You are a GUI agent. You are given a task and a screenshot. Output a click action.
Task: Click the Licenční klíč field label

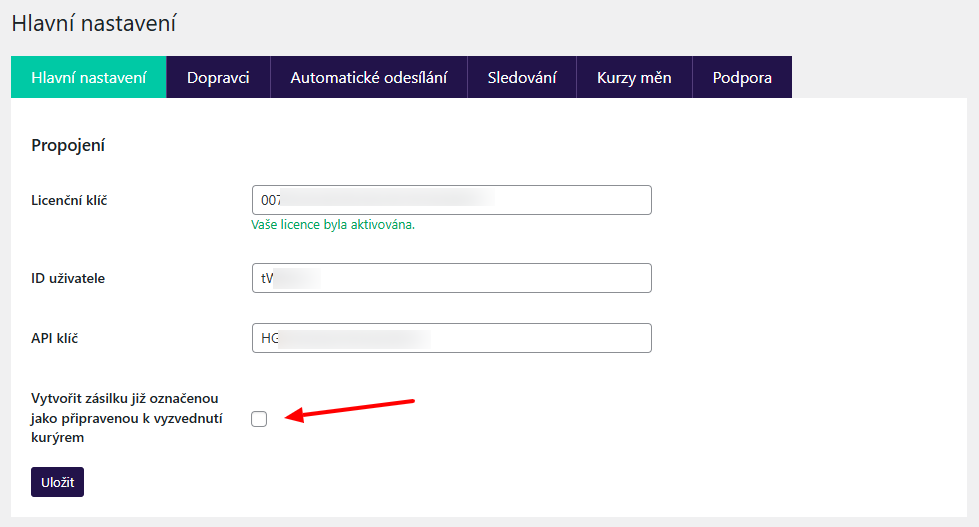69,200
